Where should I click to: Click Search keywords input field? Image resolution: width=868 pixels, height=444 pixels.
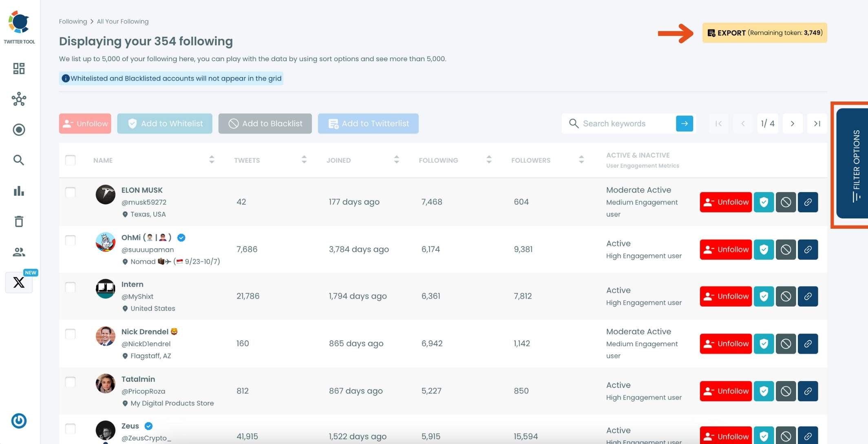click(622, 124)
